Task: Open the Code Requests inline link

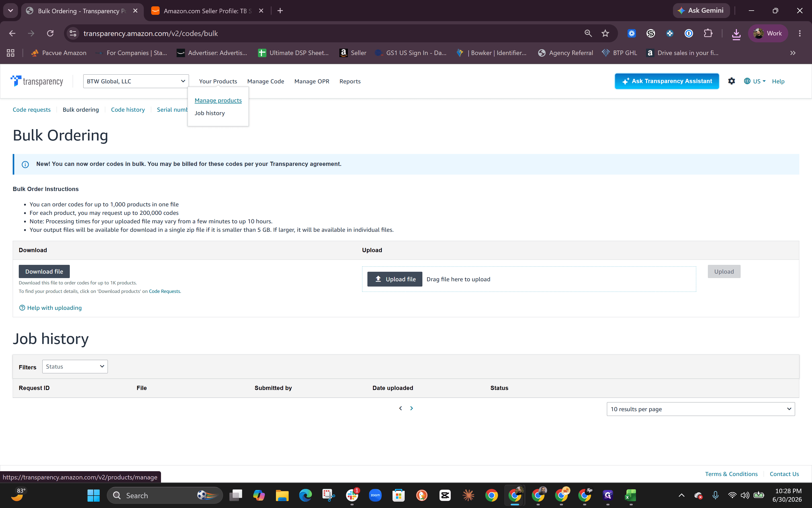Action: [164, 291]
